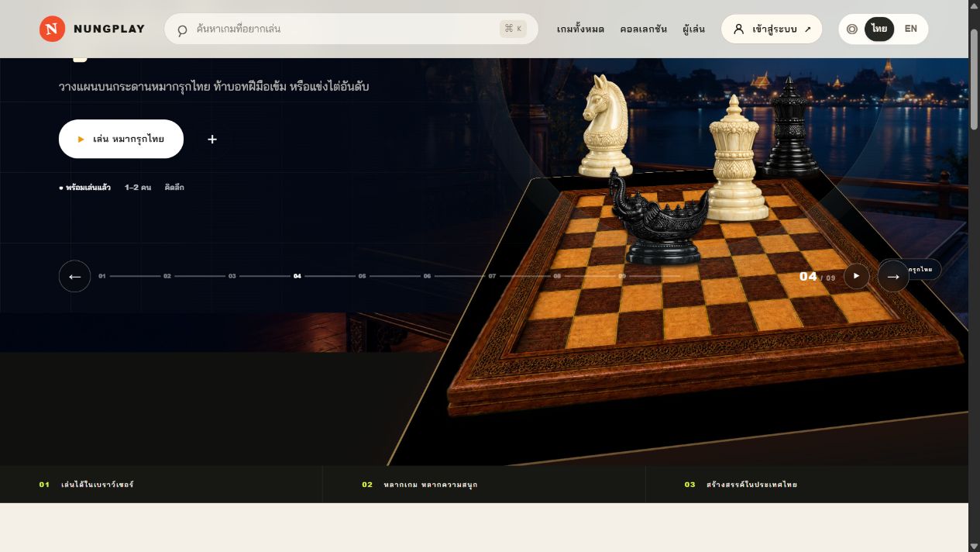Go to next slide with right arrow
The width and height of the screenshot is (980, 552).
coord(893,276)
